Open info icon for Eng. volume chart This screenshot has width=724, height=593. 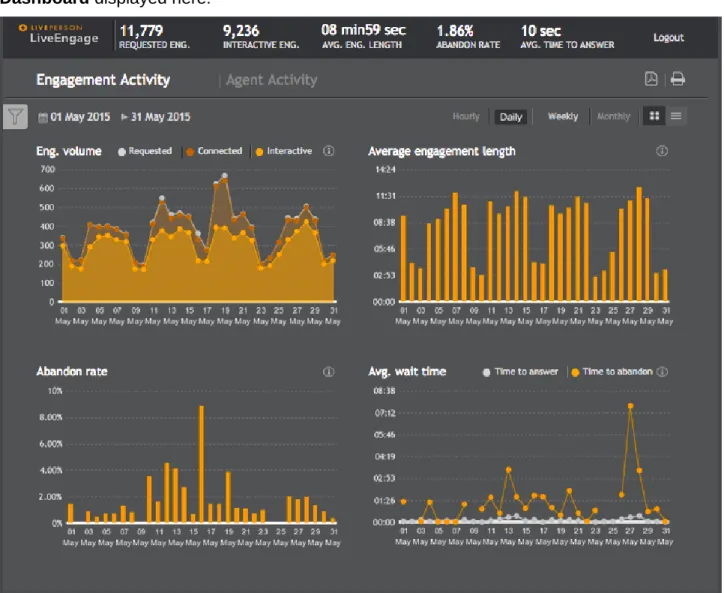tap(329, 151)
